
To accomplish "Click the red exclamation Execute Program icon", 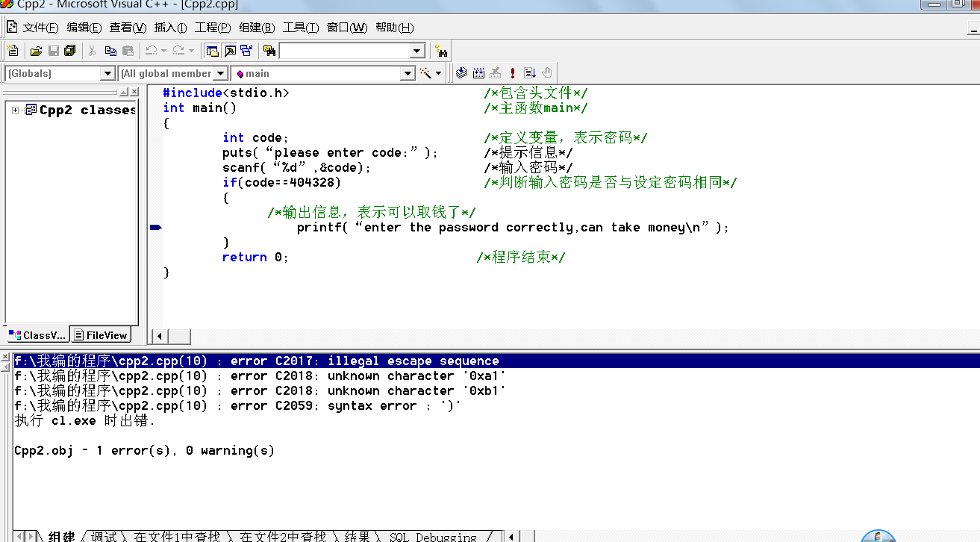I will [513, 73].
